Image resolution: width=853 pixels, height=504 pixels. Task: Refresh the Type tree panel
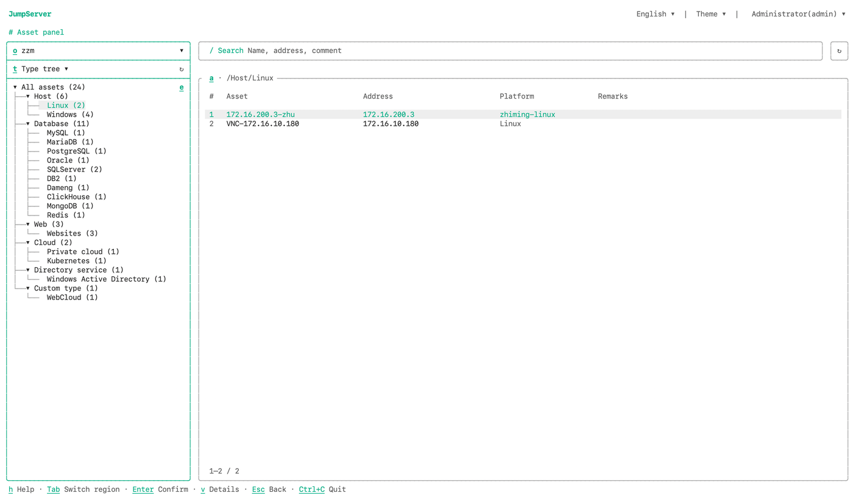point(182,69)
